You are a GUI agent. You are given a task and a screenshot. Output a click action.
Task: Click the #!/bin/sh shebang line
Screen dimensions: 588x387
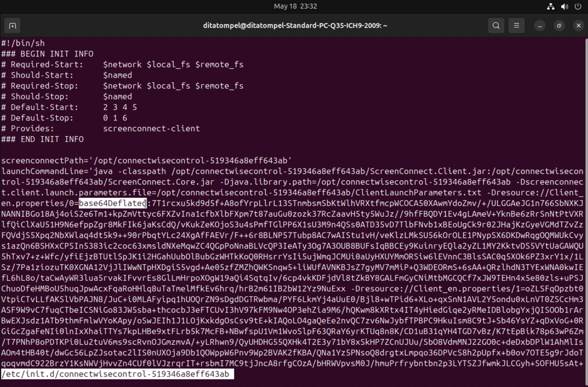[23, 43]
